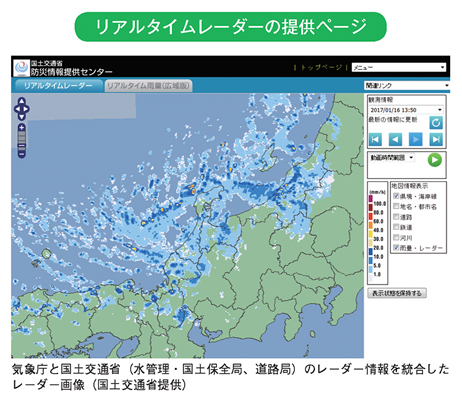The image size is (462, 396).
Task: Step back one radar frame
Action: [395, 139]
